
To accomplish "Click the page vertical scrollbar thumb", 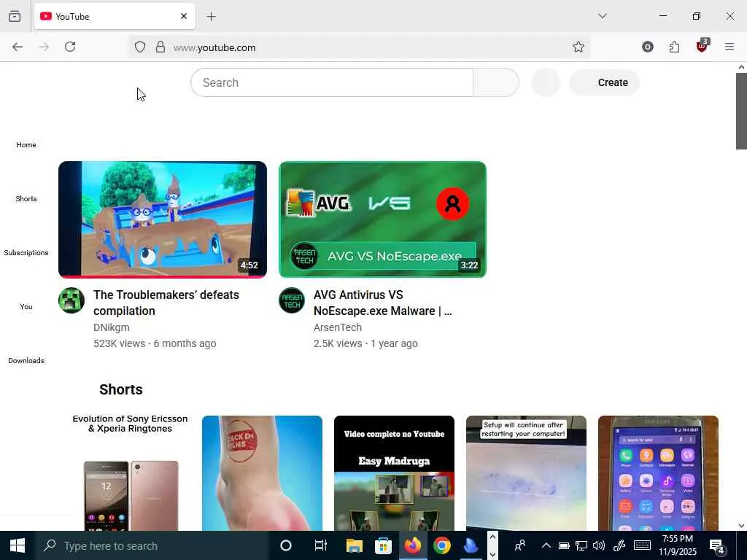I will click(x=741, y=111).
